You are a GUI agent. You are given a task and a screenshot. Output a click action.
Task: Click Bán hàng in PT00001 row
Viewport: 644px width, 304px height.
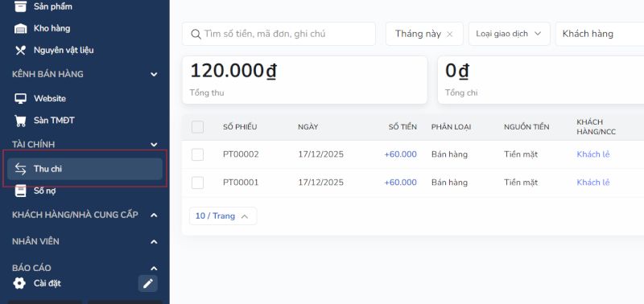pyautogui.click(x=449, y=183)
